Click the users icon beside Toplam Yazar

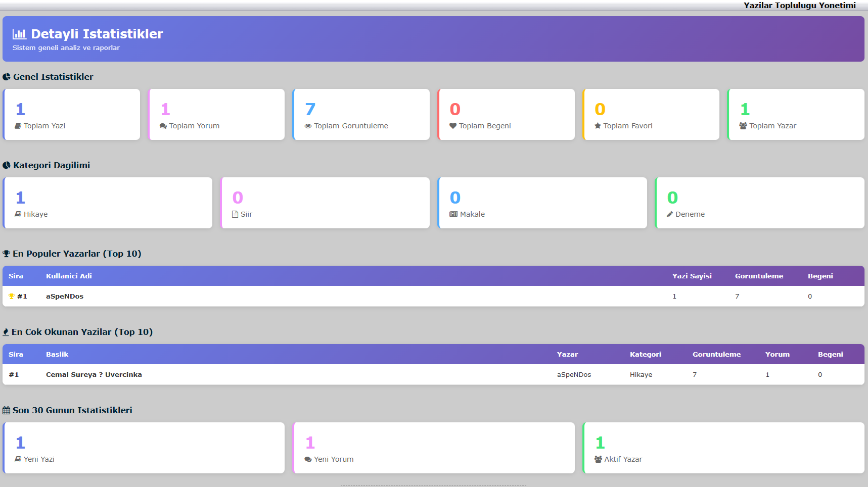click(x=743, y=126)
